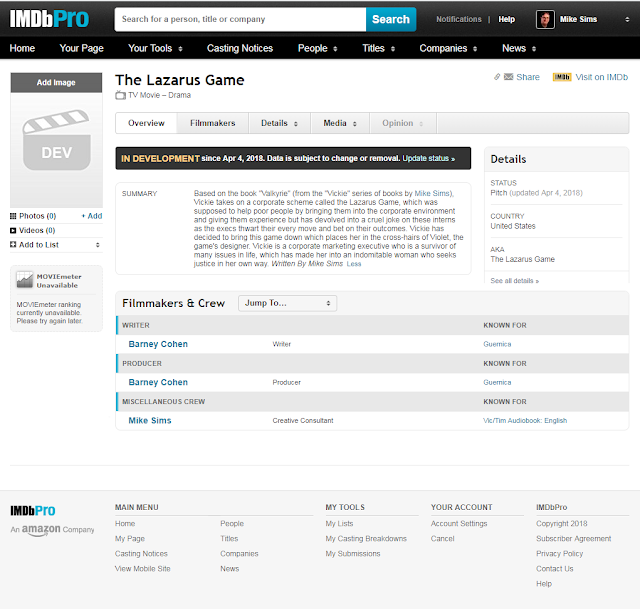Screen dimensions: 640x609
Task: Click the TV Movie type icon
Action: point(120,96)
